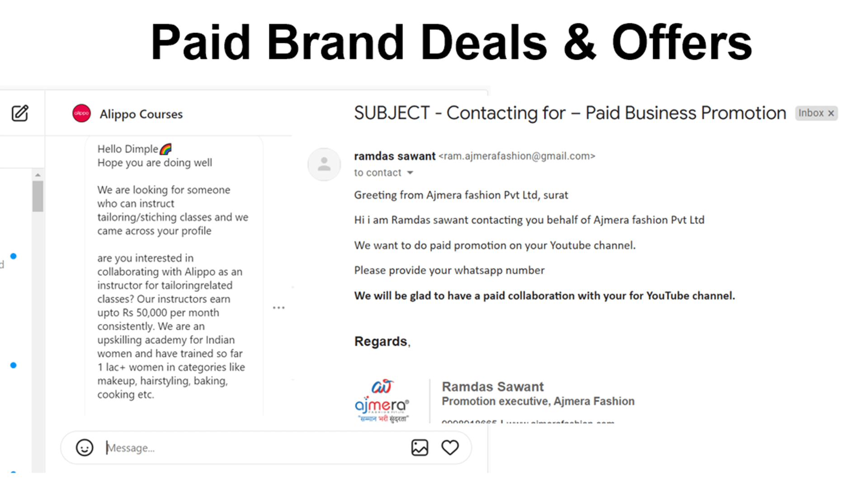Screen dimensions: 868x488
Task: Focus the Message... input field
Action: tap(253, 448)
